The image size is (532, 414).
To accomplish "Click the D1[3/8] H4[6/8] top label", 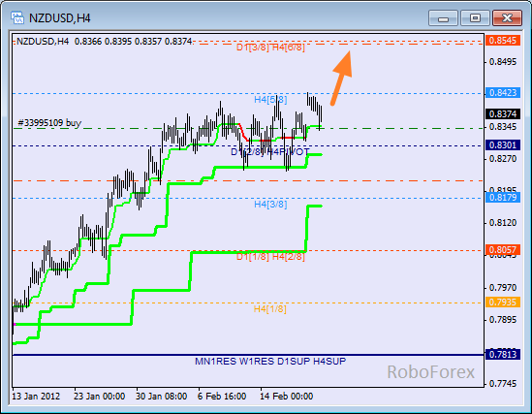I will point(270,48).
